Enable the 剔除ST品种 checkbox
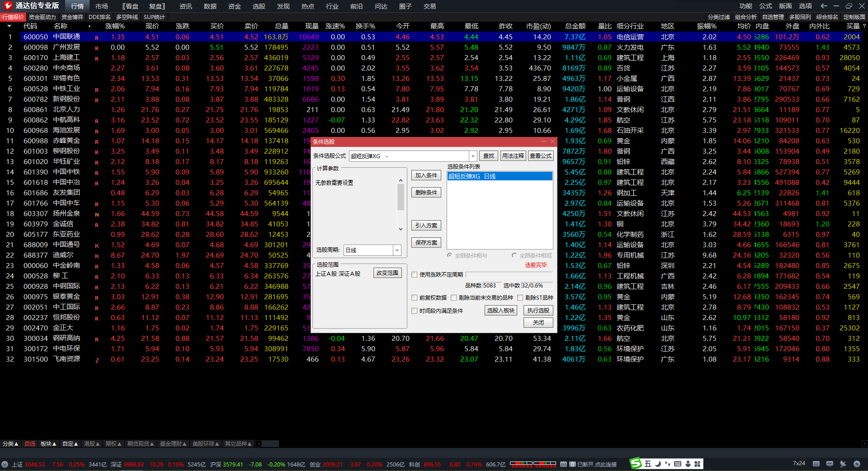The width and height of the screenshot is (868, 471). (x=520, y=298)
